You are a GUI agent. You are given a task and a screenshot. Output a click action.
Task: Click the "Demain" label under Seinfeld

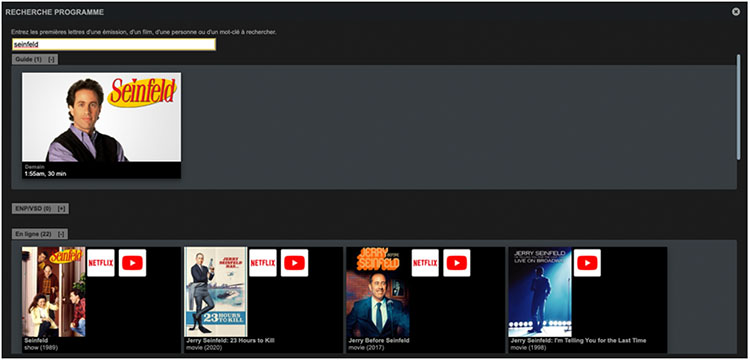click(34, 167)
